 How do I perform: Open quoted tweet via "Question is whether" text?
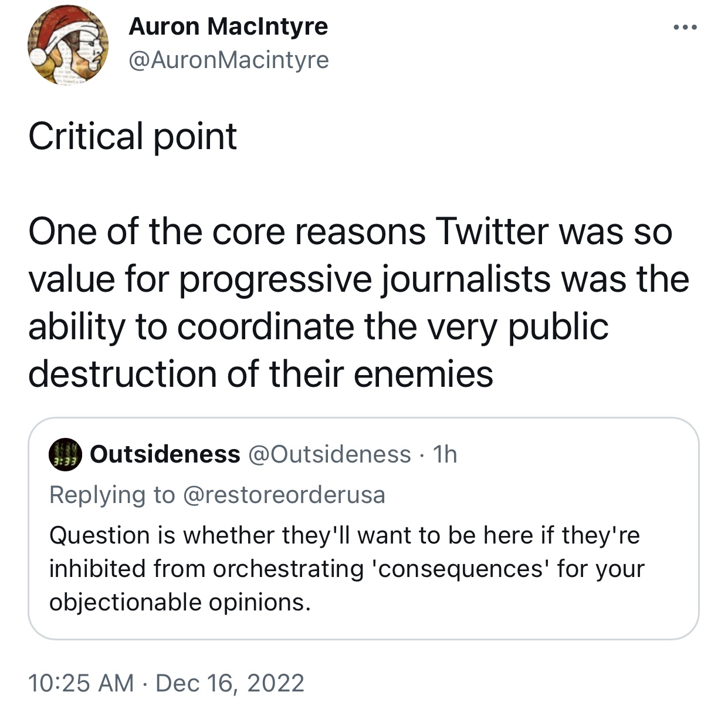click(164, 535)
